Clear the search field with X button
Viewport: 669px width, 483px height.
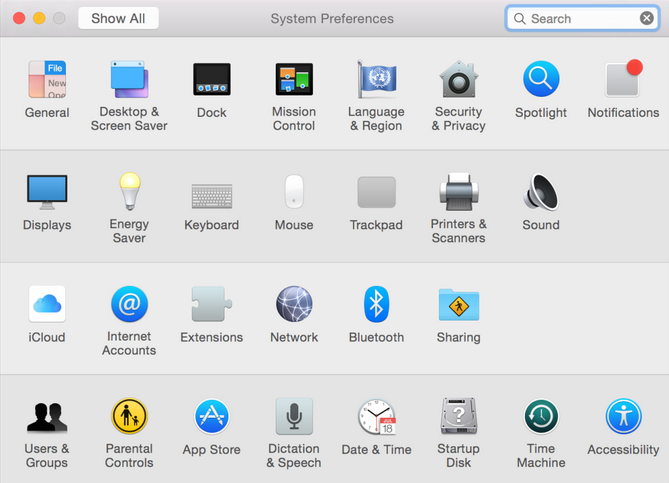(646, 18)
